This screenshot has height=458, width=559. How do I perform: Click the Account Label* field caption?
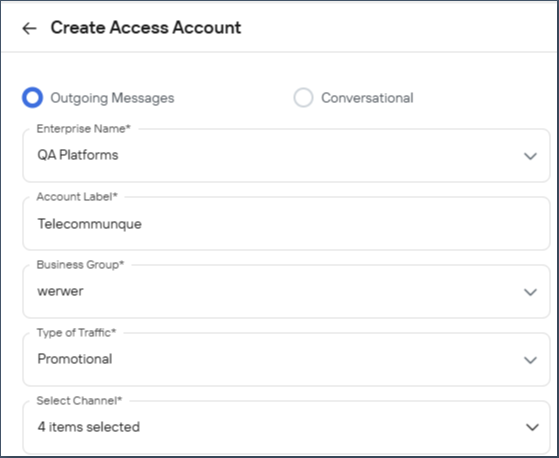click(x=77, y=197)
